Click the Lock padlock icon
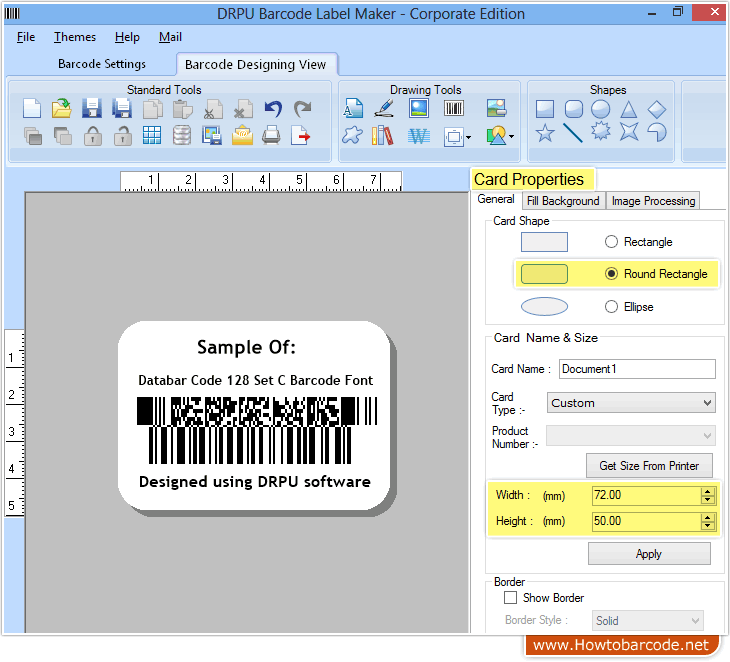Image resolution: width=730 pixels, height=662 pixels. (93, 136)
